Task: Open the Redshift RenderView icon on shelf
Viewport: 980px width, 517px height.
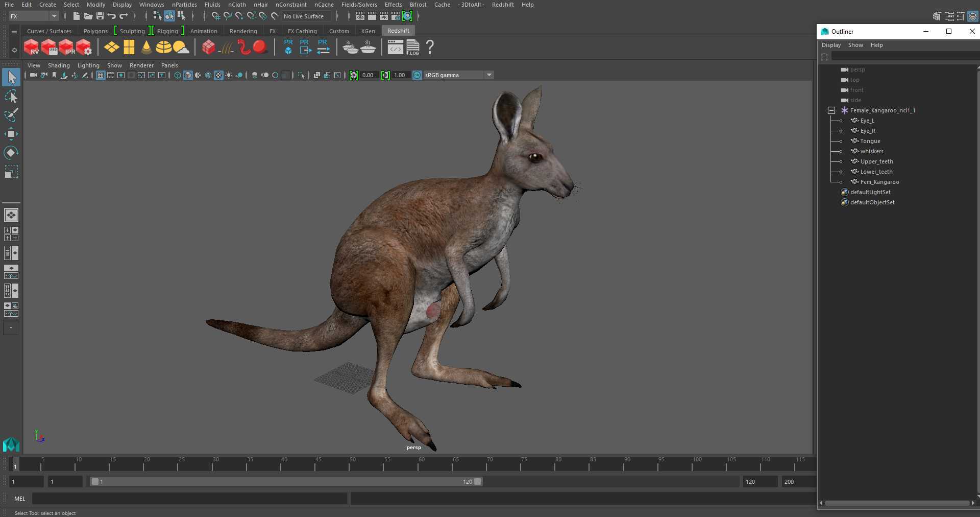Action: (x=31, y=48)
